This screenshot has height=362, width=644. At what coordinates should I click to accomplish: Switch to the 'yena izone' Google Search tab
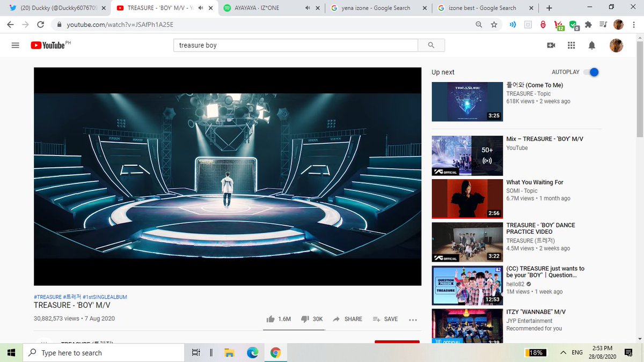(379, 8)
